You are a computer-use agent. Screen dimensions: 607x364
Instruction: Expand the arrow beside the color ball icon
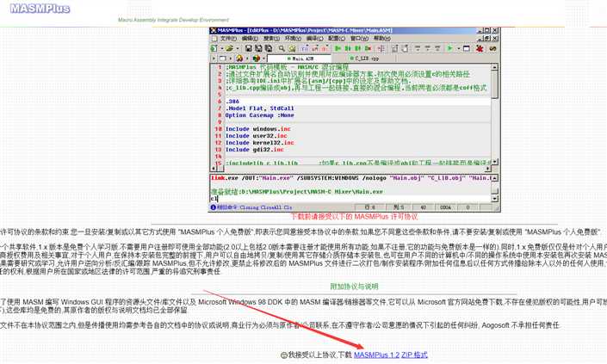(x=264, y=59)
